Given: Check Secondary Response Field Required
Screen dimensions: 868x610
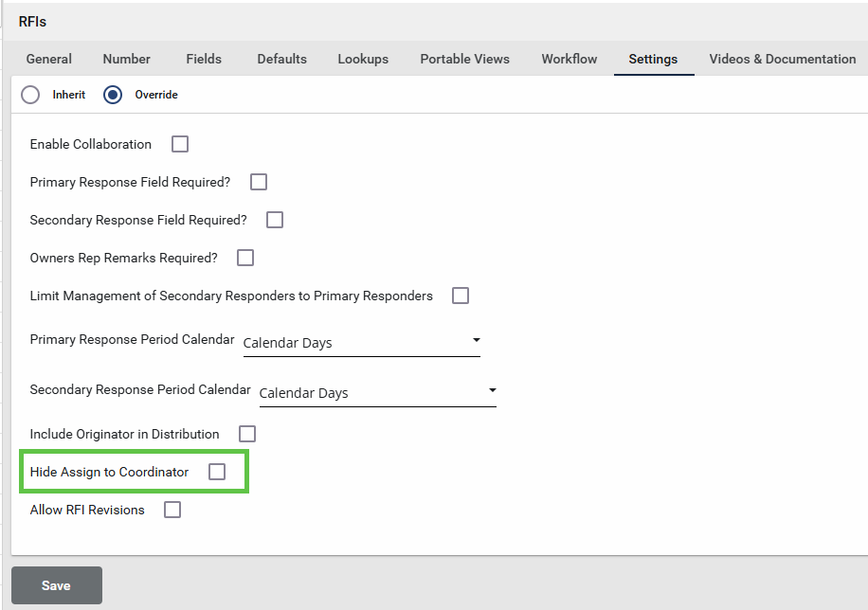Looking at the screenshot, I should [275, 220].
